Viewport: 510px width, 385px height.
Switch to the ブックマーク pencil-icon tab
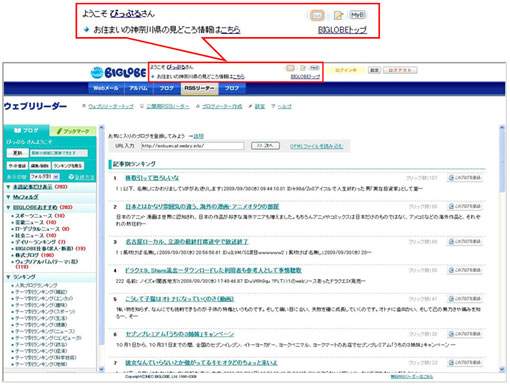point(73,131)
